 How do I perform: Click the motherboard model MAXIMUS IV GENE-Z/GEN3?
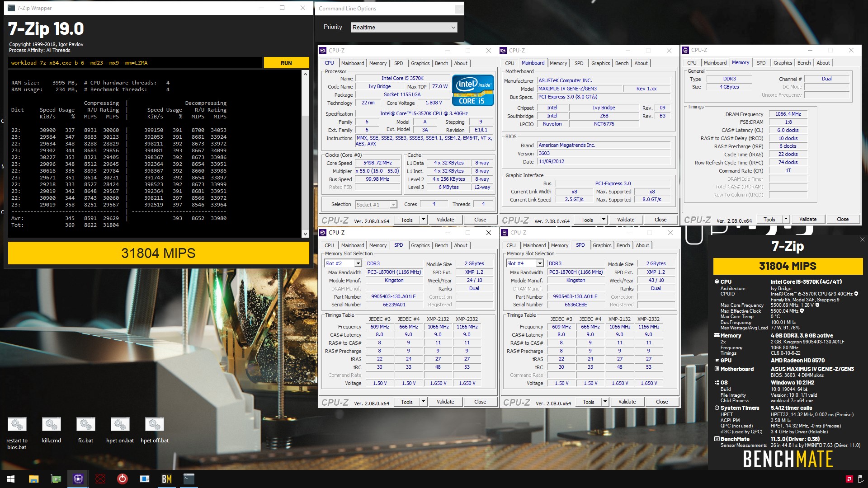tap(580, 89)
